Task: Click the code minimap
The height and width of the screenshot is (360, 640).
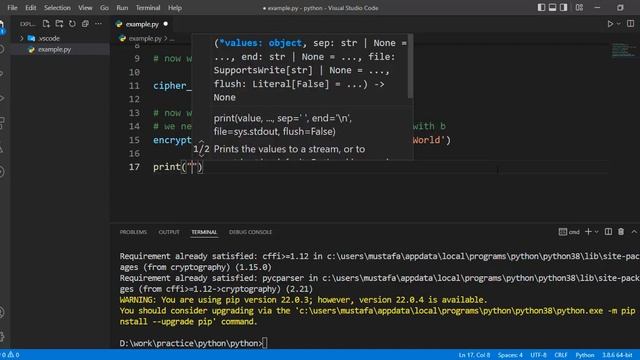Action: point(623,50)
